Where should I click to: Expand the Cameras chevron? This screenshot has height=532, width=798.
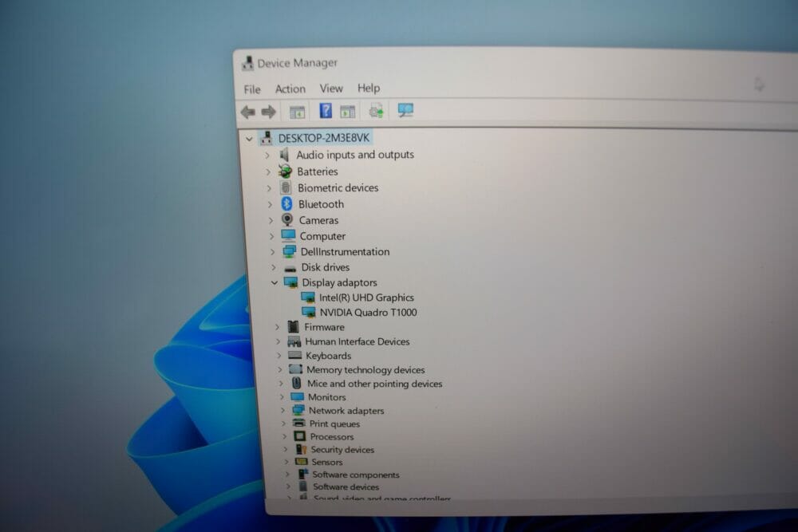coord(271,220)
